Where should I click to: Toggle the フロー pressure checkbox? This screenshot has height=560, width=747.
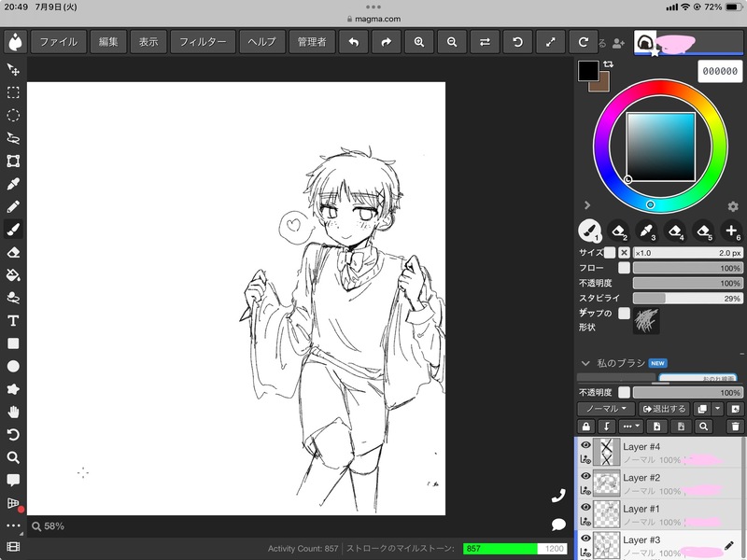click(x=624, y=268)
